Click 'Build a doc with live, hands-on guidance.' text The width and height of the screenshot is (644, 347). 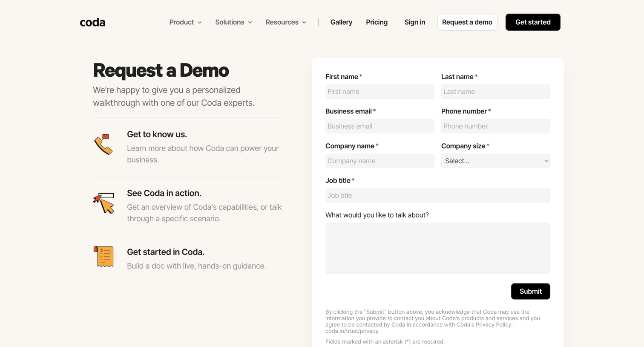coord(196,266)
